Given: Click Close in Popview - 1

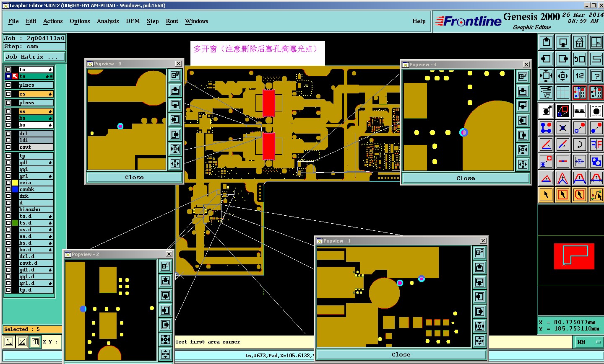Looking at the screenshot, I should [x=401, y=355].
